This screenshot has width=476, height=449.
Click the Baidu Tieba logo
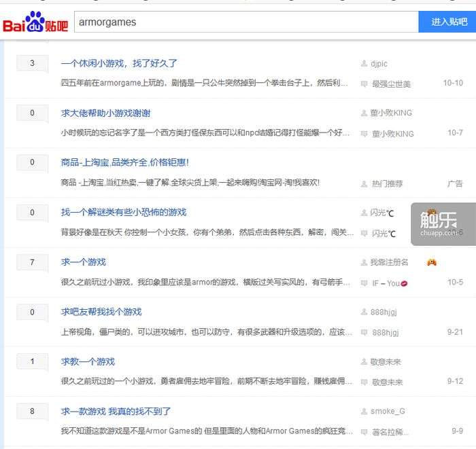pos(35,22)
